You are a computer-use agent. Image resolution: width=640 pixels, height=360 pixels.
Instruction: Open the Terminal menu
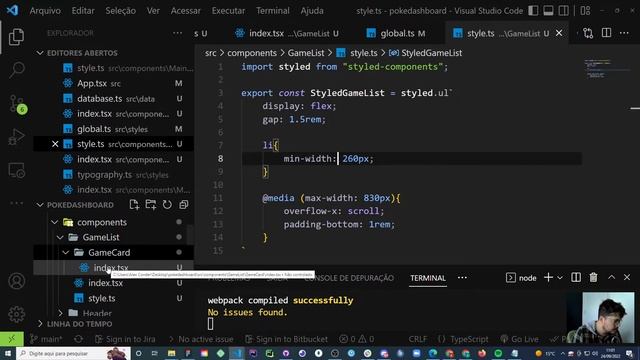click(273, 11)
